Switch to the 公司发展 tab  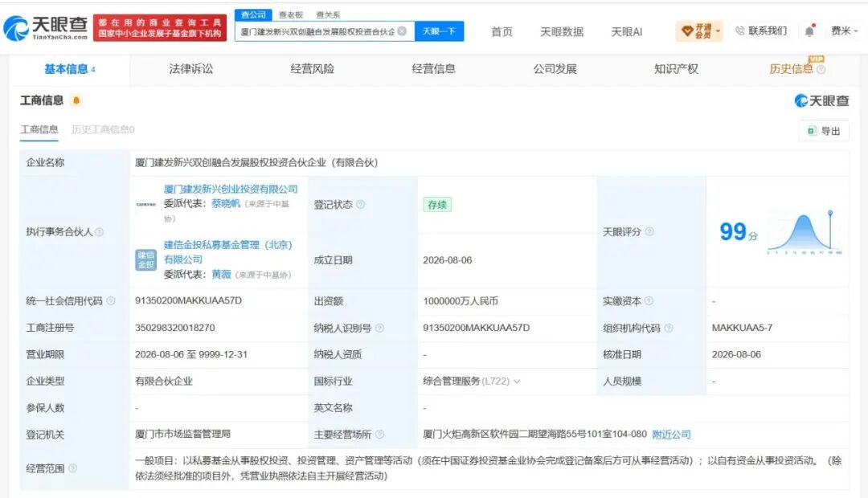click(555, 69)
